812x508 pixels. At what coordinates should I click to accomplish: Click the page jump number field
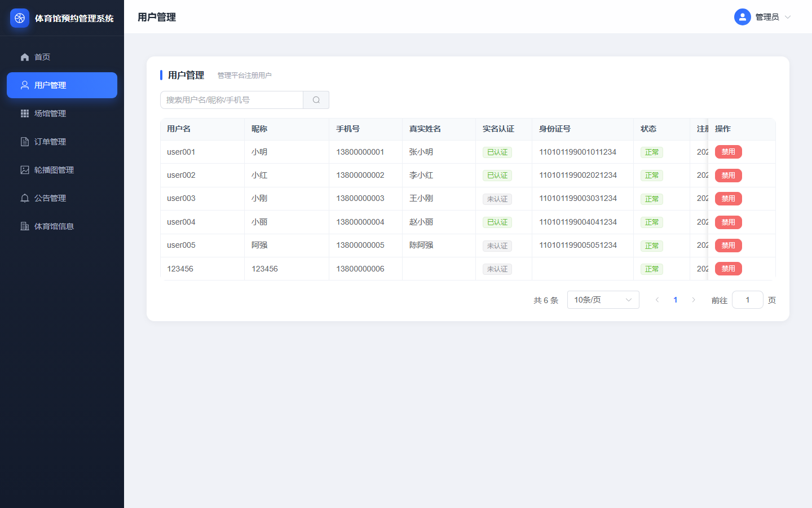click(748, 300)
